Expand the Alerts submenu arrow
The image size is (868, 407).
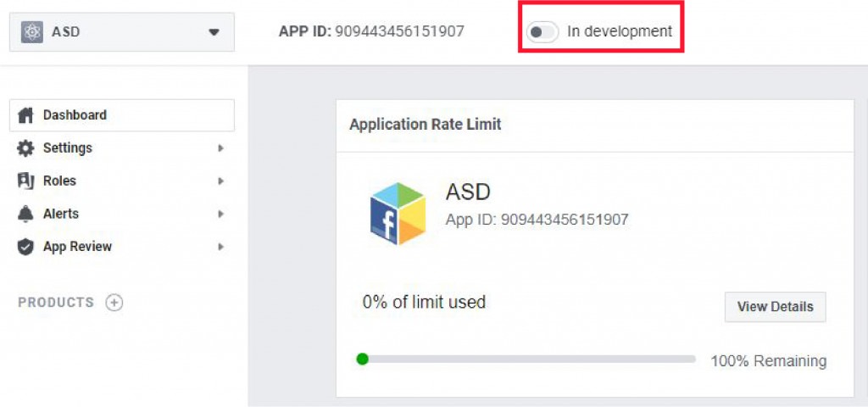pyautogui.click(x=220, y=214)
